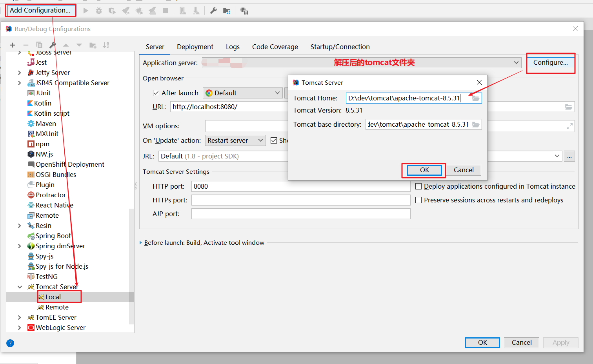Open Project Structure folder icon in toolbar
This screenshot has width=593, height=364.
[x=227, y=11]
